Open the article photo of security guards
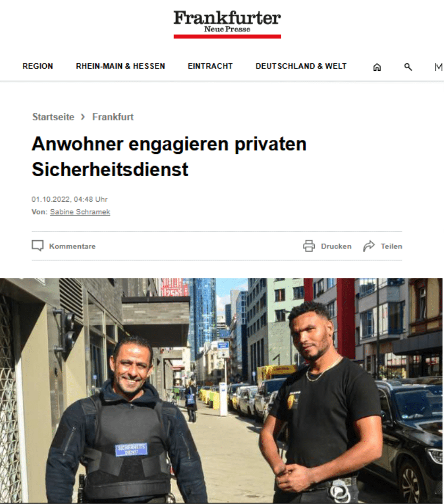444x504 pixels. [x=222, y=391]
